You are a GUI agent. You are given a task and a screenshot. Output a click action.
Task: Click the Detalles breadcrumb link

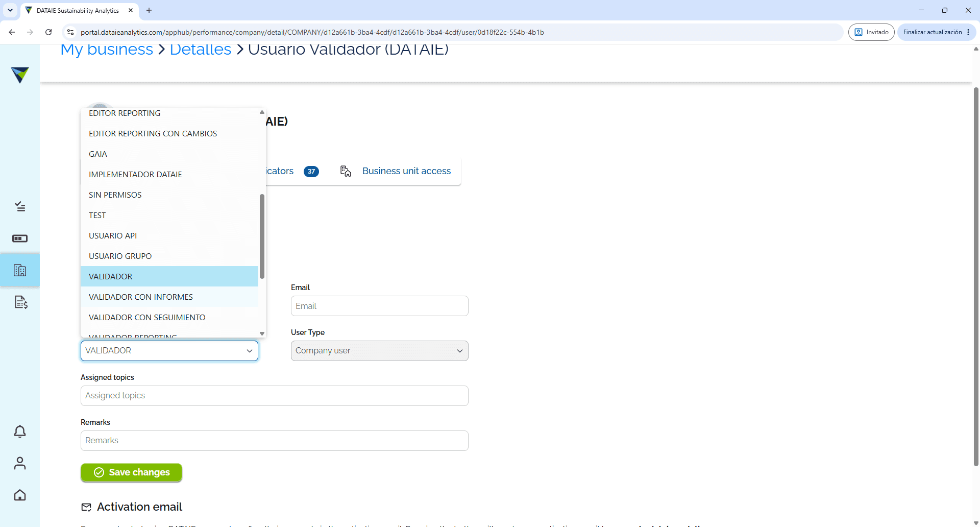201,50
